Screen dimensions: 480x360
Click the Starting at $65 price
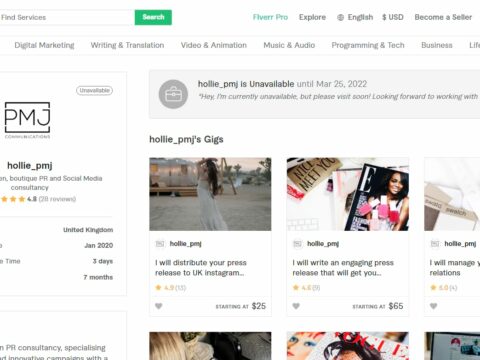(x=378, y=306)
